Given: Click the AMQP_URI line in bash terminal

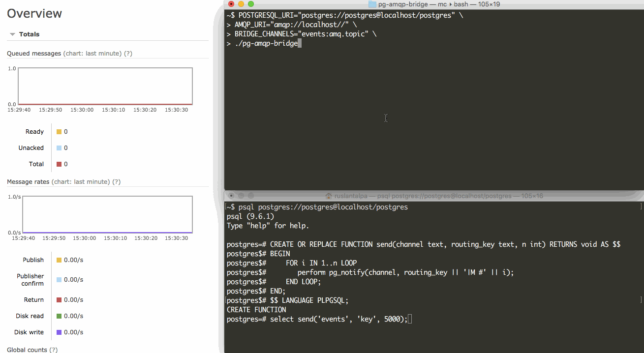Looking at the screenshot, I should coord(292,25).
